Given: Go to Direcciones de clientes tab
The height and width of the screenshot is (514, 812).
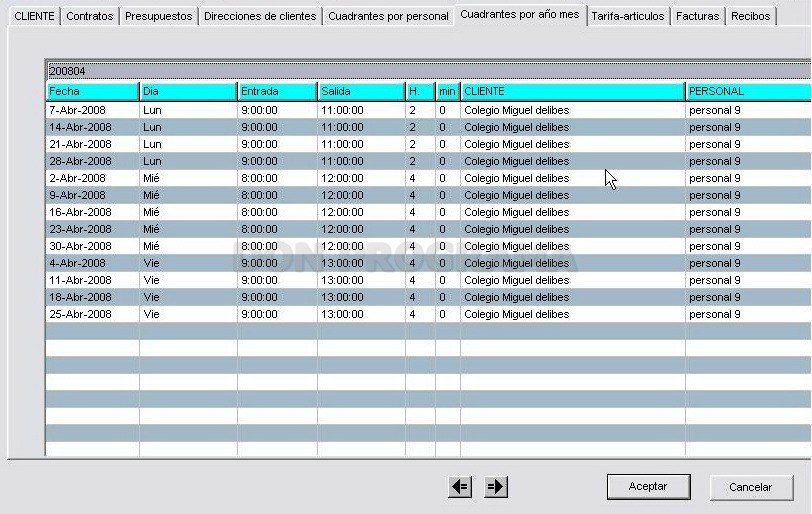Looking at the screenshot, I should (260, 16).
